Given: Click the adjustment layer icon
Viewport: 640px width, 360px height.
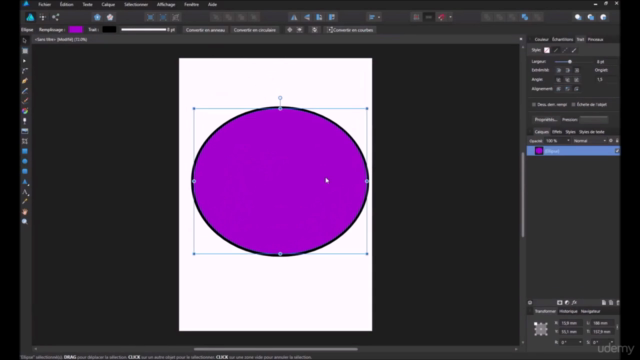Looking at the screenshot, I should [567, 302].
